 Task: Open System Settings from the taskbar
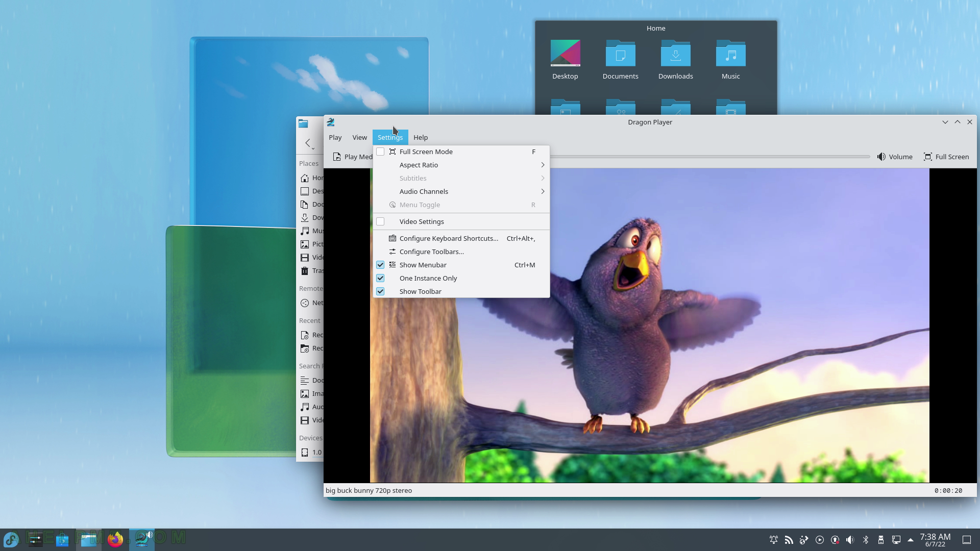click(36, 539)
